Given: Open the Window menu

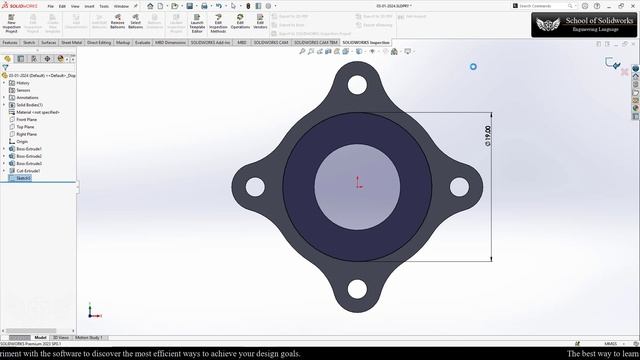Looking at the screenshot, I should pos(121,7).
